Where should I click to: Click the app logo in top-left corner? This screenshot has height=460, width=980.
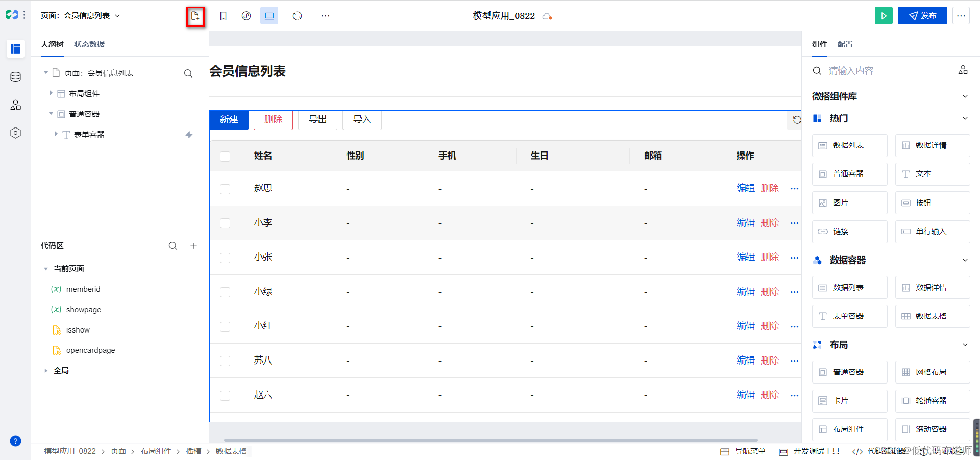coord(12,15)
